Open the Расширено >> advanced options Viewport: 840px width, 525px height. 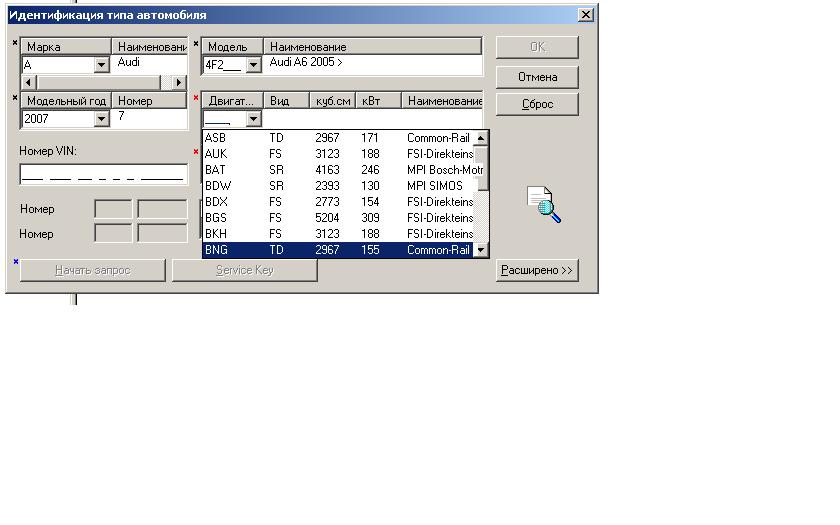tap(537, 271)
